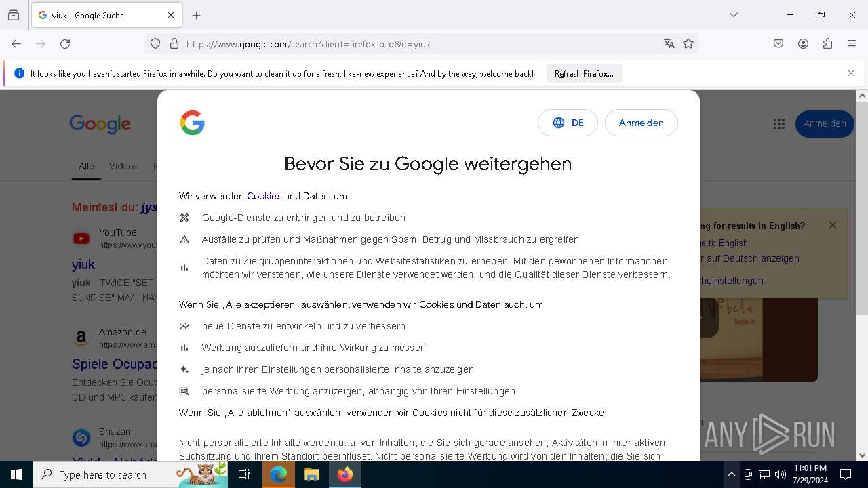Screen dimensions: 868x488
Task: Go back to previous page
Action: 16,44
